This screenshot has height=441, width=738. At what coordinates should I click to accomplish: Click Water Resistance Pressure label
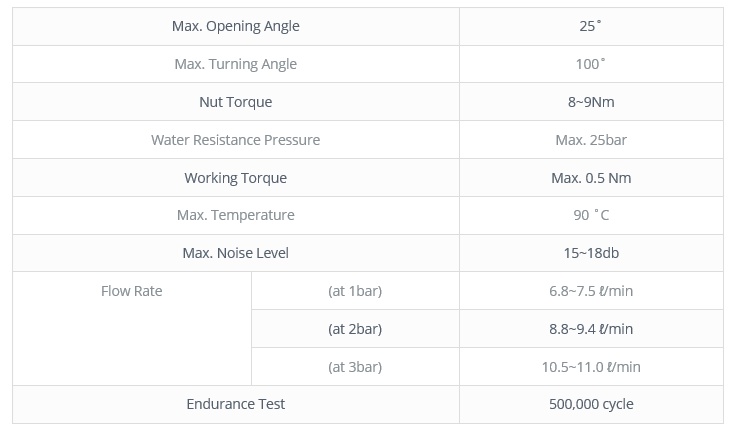point(235,140)
